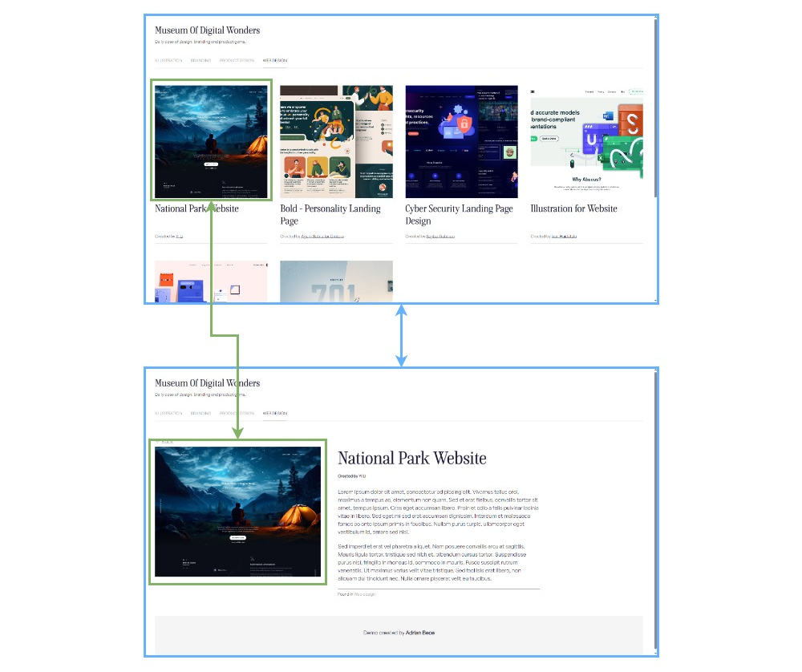This screenshot has height=672, width=802.
Task: Click the Adrian Bece demo credit link
Action: (x=420, y=632)
